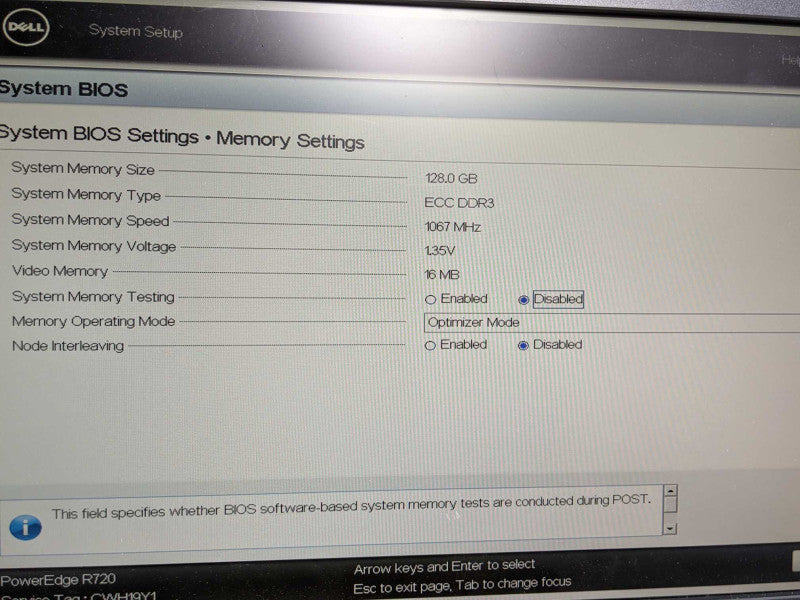This screenshot has height=600, width=800.
Task: Click the System Memory Type label
Action: [x=86, y=194]
